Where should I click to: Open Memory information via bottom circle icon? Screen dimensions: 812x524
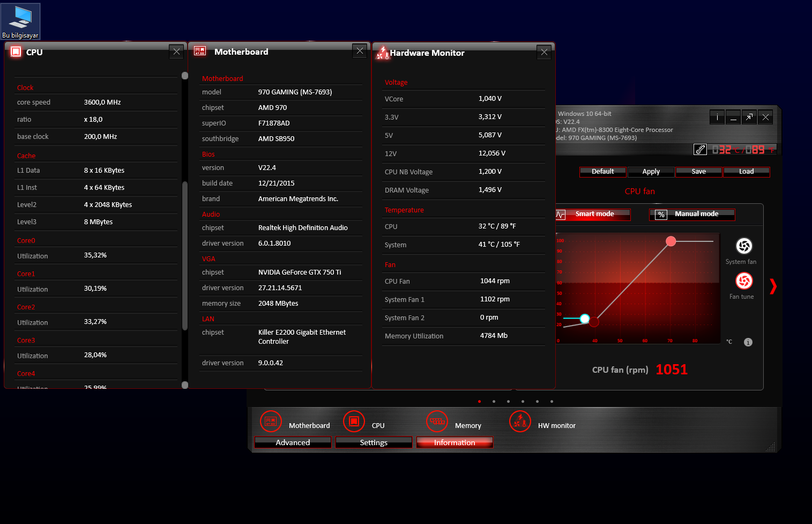(x=437, y=422)
